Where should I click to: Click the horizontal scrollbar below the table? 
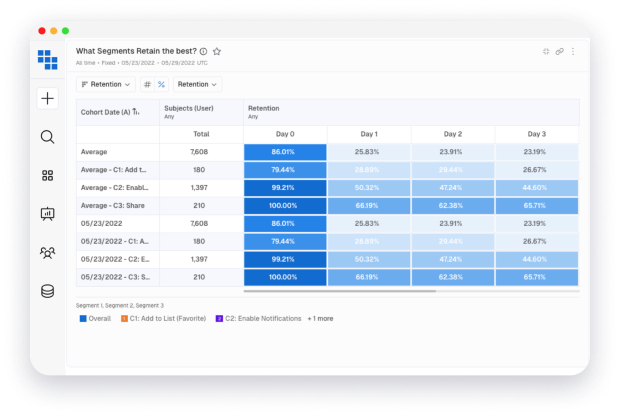340,292
